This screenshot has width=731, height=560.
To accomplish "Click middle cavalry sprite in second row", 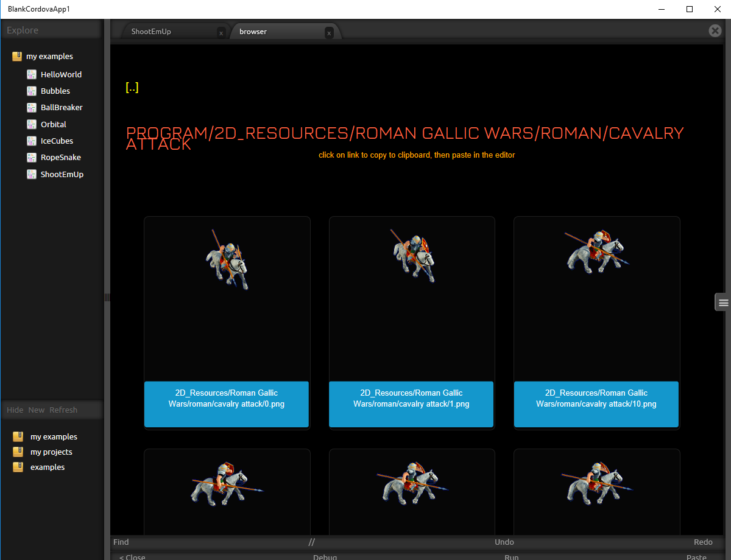I will (412, 483).
